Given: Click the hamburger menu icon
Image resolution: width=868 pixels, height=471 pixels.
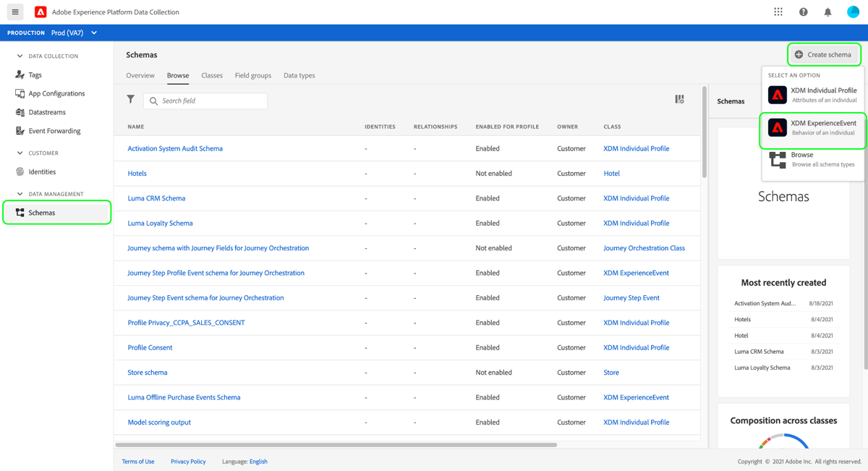Looking at the screenshot, I should point(14,12).
